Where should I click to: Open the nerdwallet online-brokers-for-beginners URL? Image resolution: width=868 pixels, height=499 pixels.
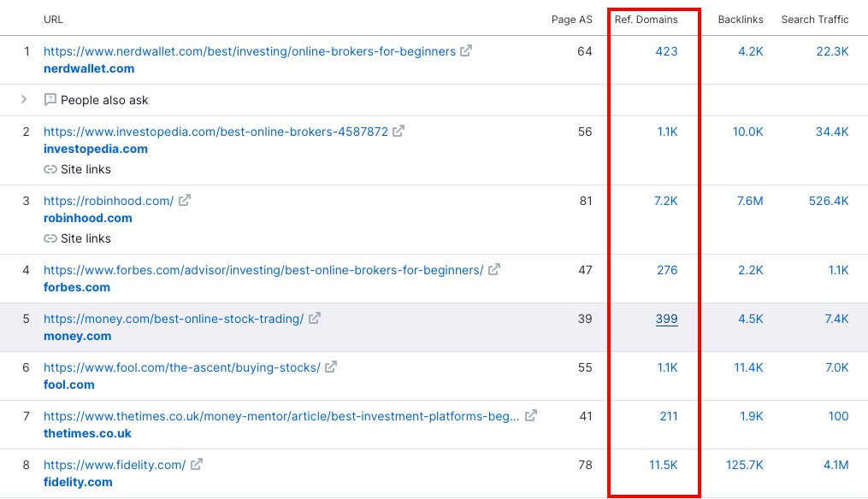(x=250, y=51)
